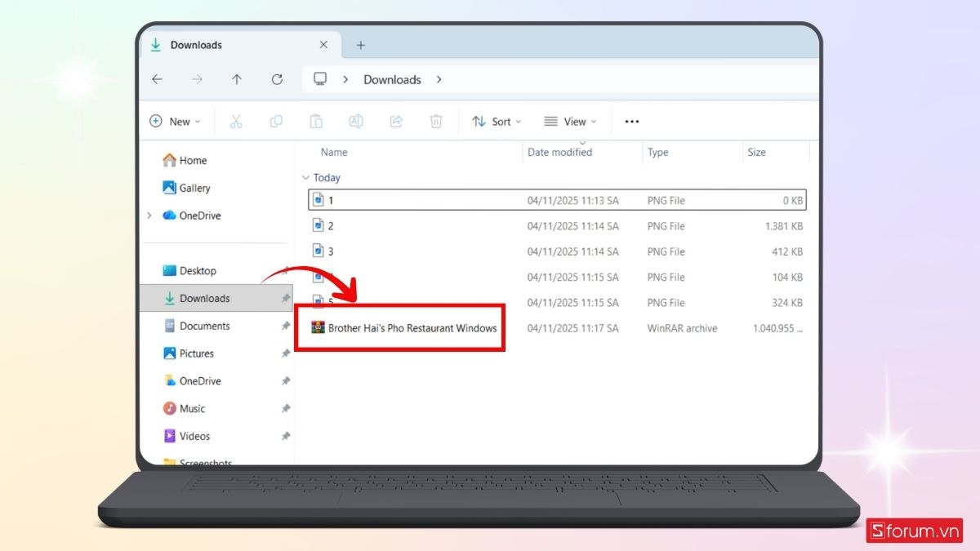
Task: Select Brother Hai's Pho Restaurant Windows archive
Action: (412, 328)
